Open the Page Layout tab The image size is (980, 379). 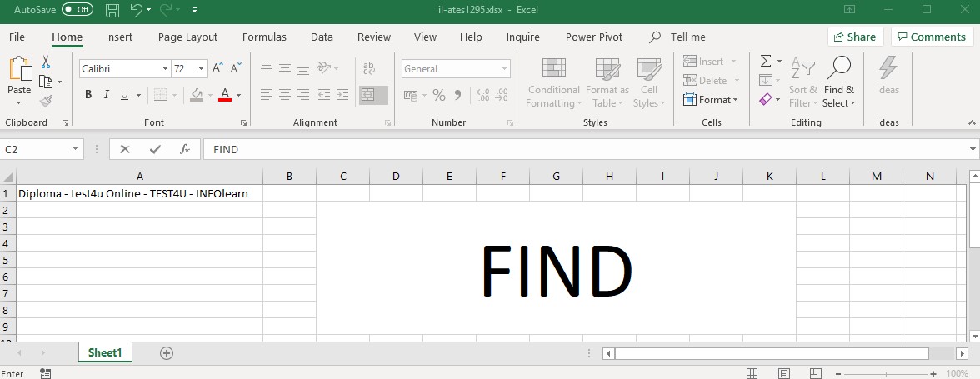pyautogui.click(x=187, y=37)
